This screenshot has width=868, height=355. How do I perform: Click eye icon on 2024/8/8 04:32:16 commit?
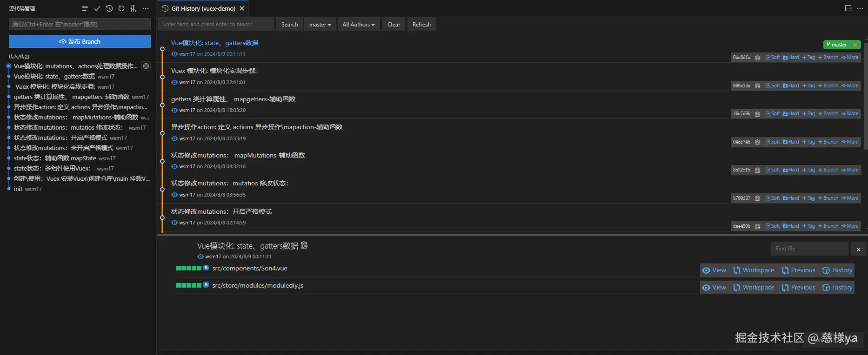(174, 166)
